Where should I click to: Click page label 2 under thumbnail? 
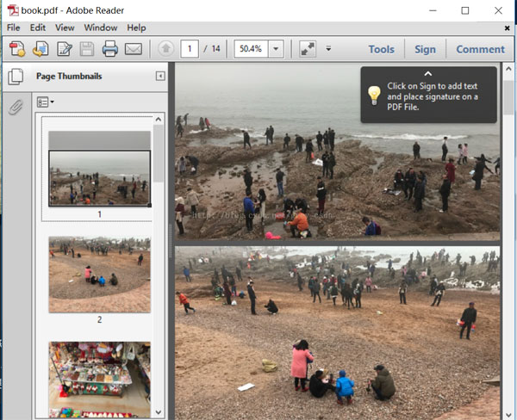point(100,319)
